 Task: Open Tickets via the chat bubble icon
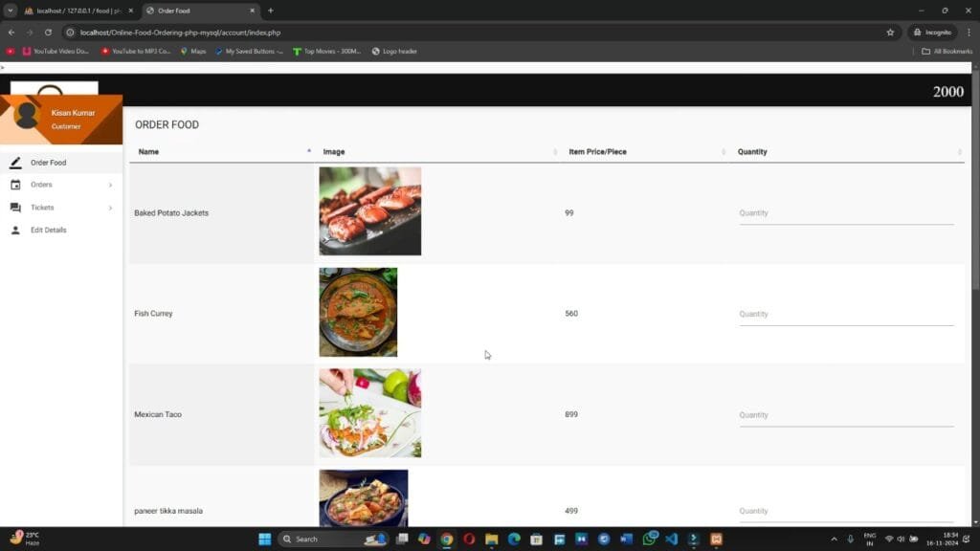click(x=13, y=208)
